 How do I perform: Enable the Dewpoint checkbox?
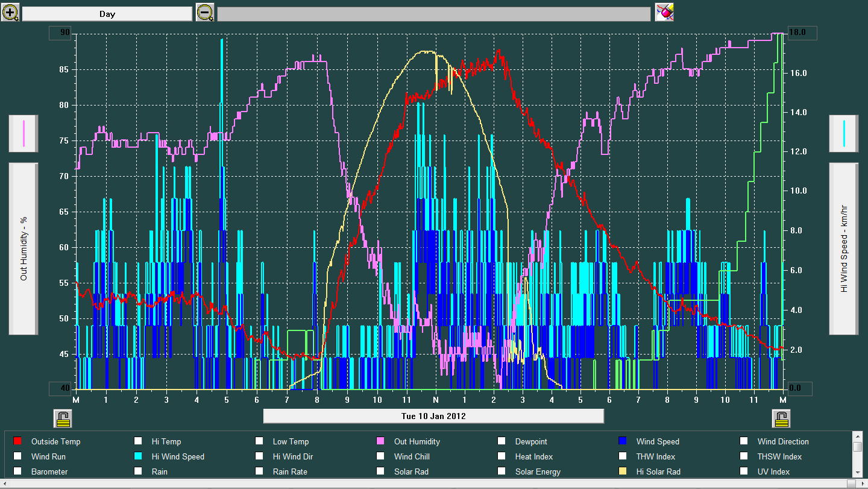(502, 441)
